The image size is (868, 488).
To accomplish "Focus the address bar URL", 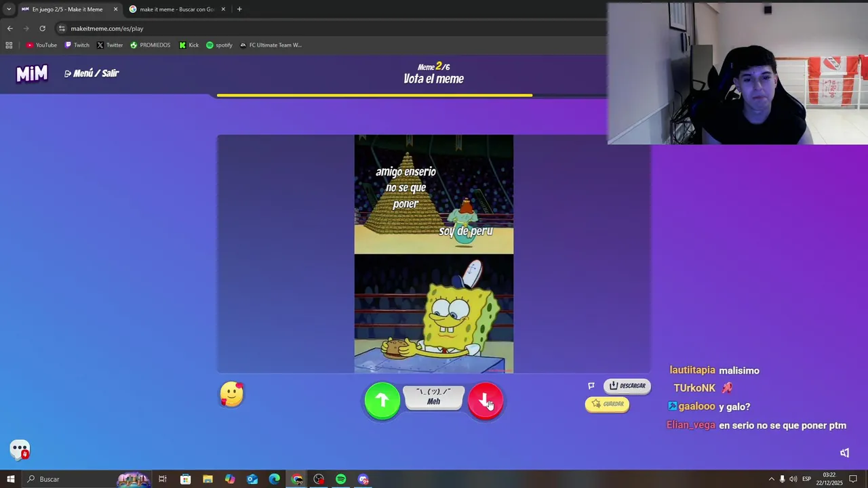I will pyautogui.click(x=107, y=28).
